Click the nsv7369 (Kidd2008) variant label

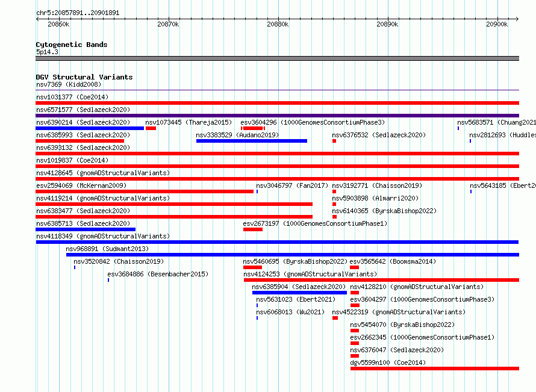tap(69, 84)
